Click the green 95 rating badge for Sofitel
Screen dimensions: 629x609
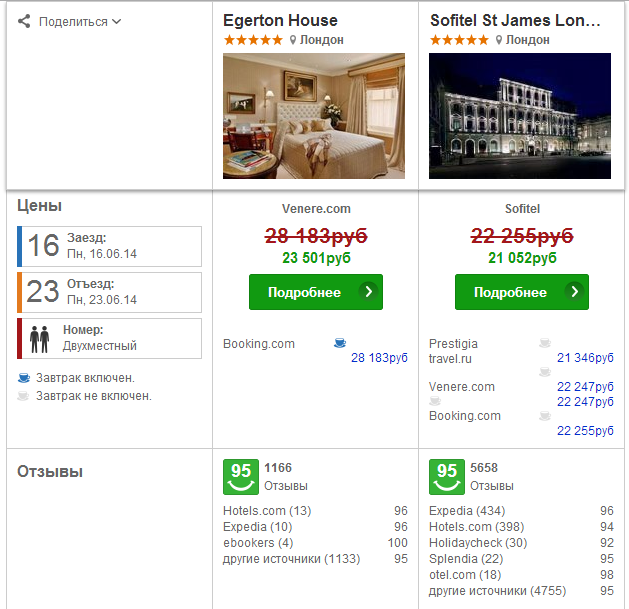(446, 477)
